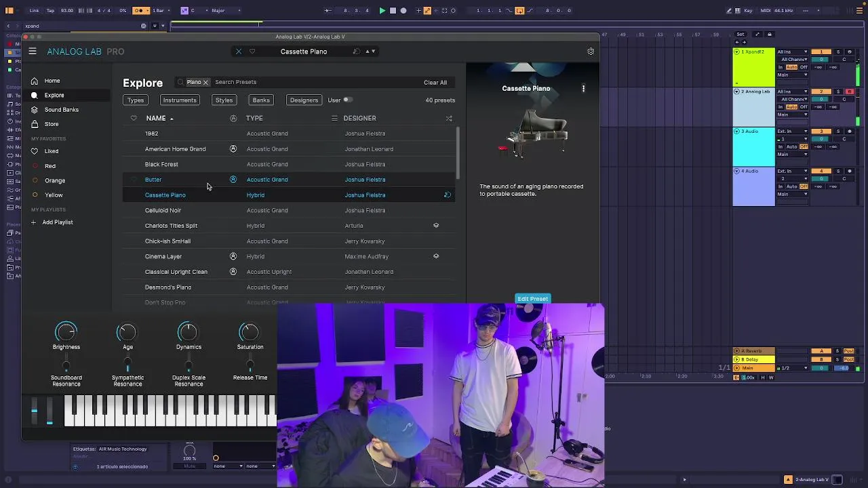Screen dimensions: 868x488
Task: Sort presets by NAME column
Action: (156, 119)
